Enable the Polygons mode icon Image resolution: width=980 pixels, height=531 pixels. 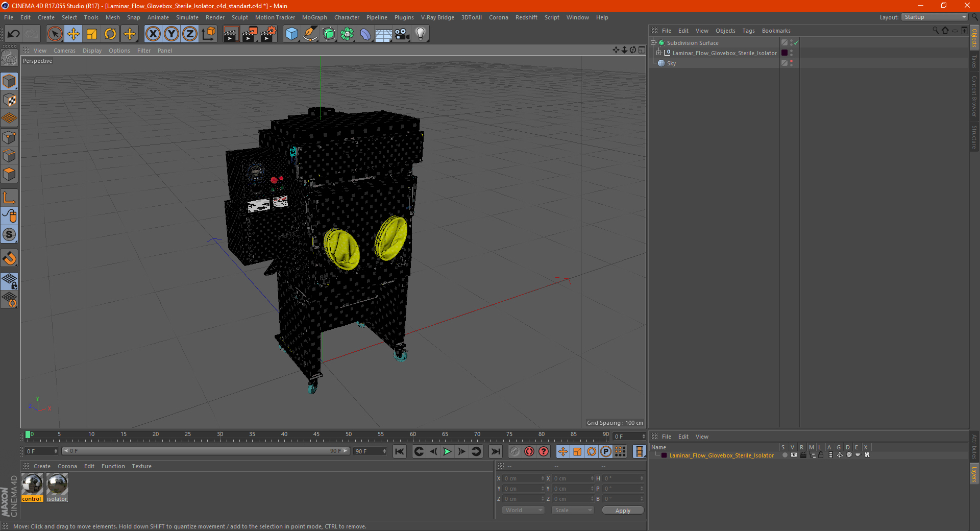pos(9,174)
